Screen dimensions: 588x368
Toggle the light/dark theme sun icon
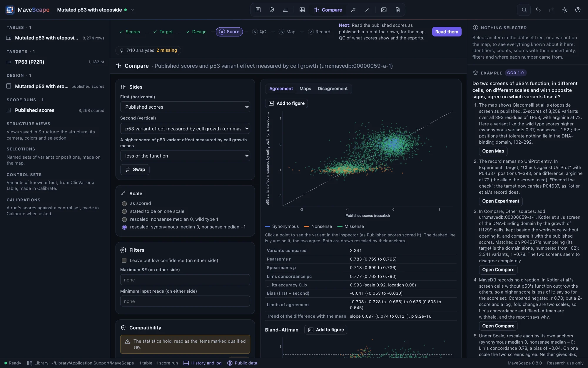pos(564,10)
